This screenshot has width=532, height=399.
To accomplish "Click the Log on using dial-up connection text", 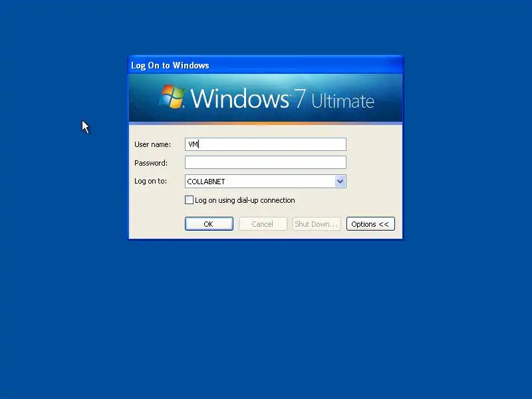I will click(x=245, y=200).
